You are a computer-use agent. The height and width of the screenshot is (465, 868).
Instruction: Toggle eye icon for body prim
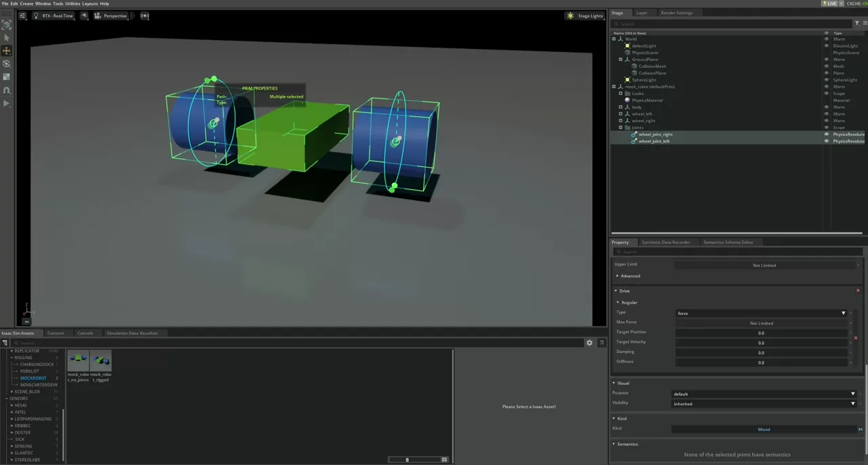(x=826, y=107)
